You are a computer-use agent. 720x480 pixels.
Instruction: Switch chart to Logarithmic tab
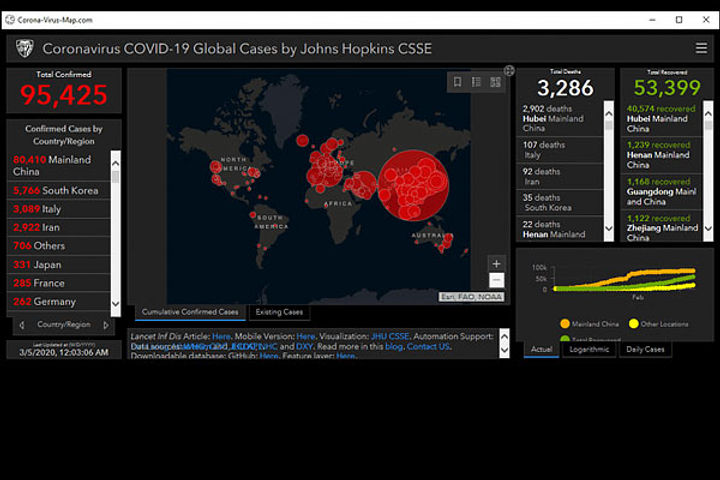[x=589, y=350]
